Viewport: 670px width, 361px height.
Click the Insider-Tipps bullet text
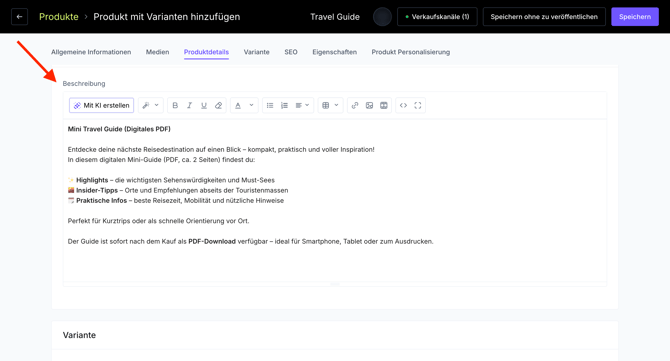coord(178,191)
